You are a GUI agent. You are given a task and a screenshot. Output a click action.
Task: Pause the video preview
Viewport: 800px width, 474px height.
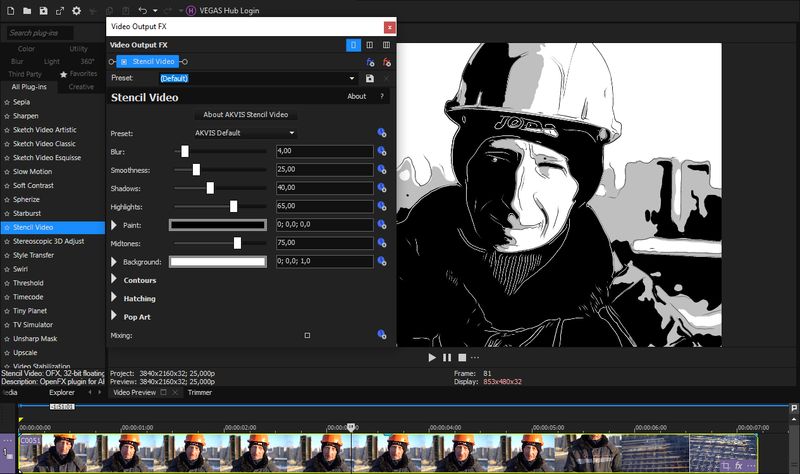click(447, 358)
